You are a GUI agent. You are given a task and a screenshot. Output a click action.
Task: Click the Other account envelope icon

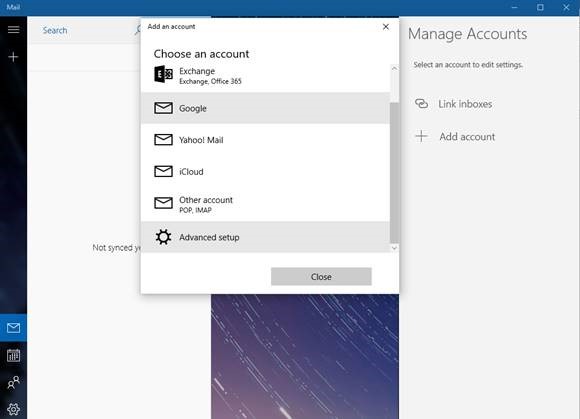[x=163, y=203]
